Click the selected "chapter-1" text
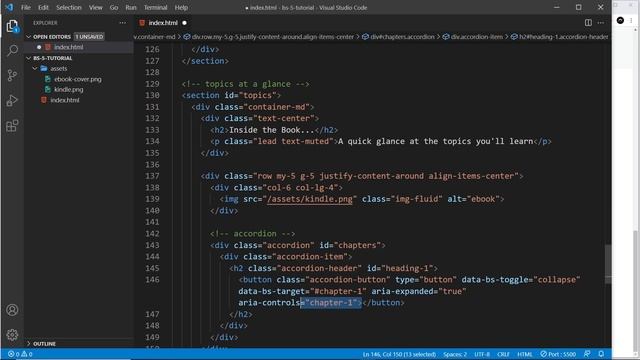This screenshot has width=640, height=360. point(331,303)
